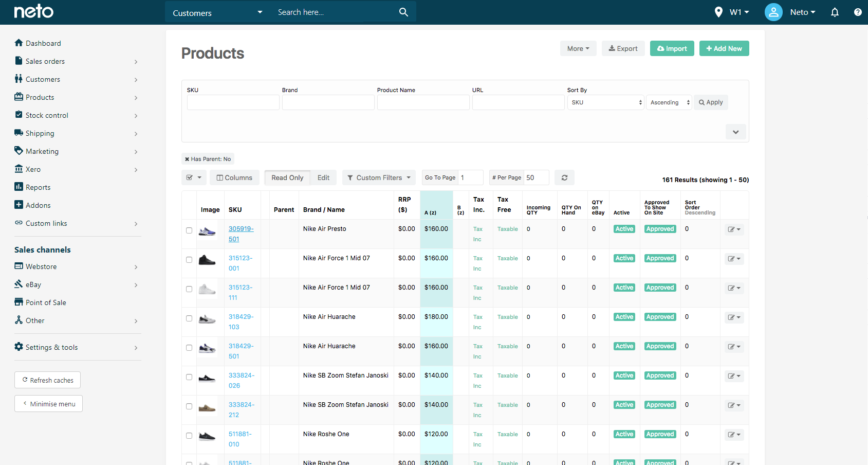Expand the Marketing menu
The height and width of the screenshot is (465, 868).
click(x=136, y=152)
